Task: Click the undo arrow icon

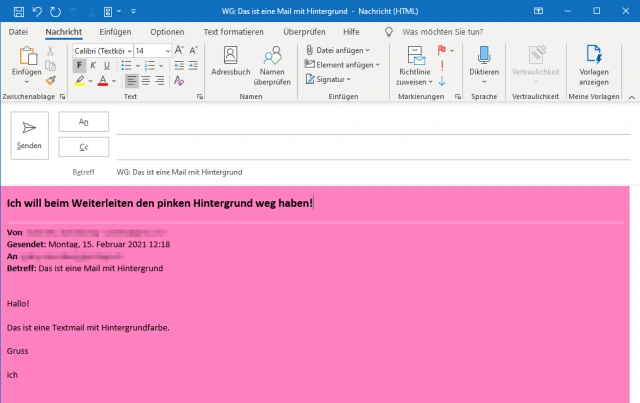Action: pyautogui.click(x=37, y=11)
